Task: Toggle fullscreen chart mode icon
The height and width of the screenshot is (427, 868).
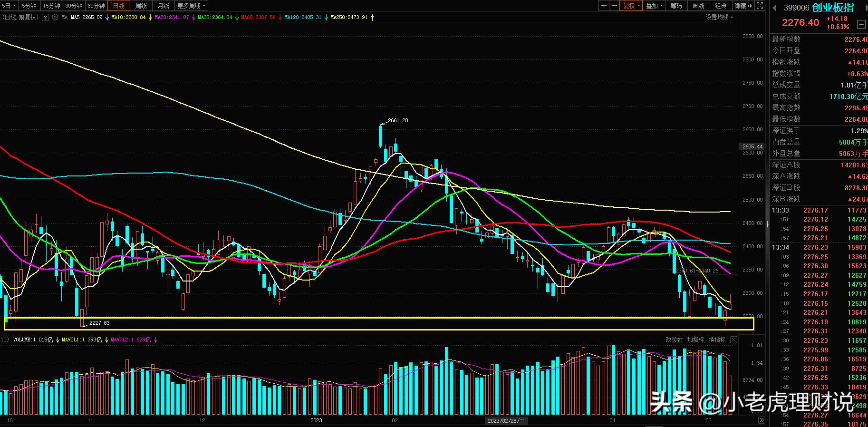Action: (760, 6)
